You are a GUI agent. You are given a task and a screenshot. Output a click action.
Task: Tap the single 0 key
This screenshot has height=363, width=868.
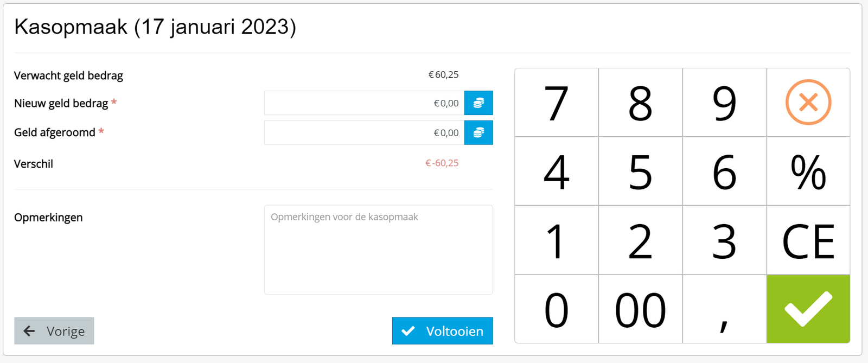pos(557,309)
